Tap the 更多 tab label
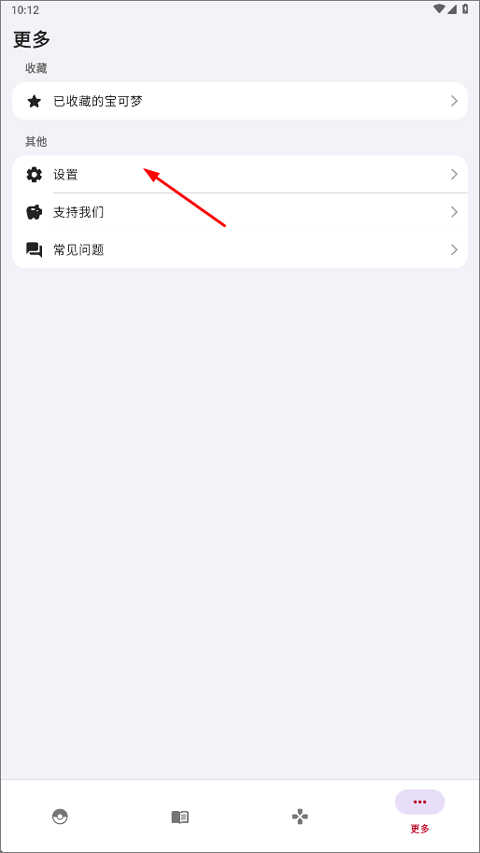 click(420, 829)
